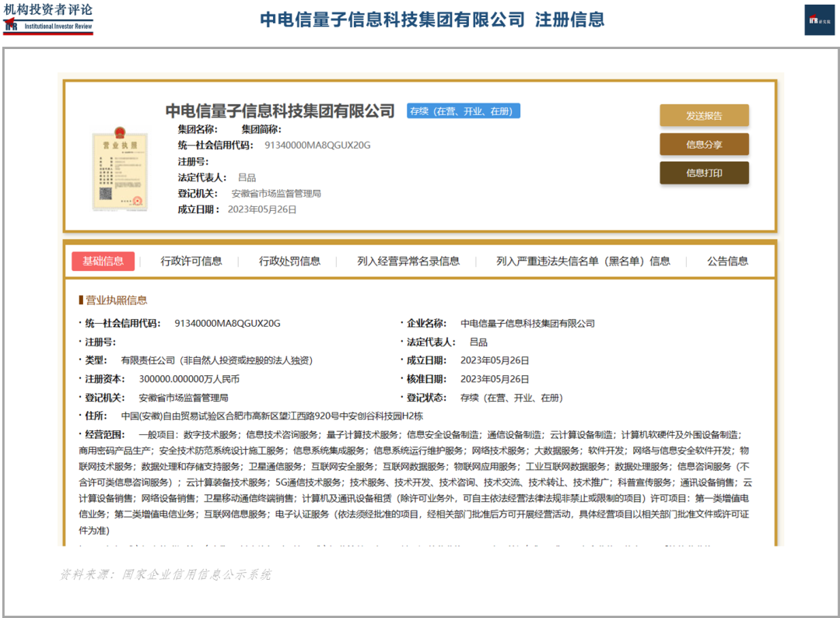Click the 机构投资者评论 logo at top left
Screen dimensions: 840x618
pos(48,18)
